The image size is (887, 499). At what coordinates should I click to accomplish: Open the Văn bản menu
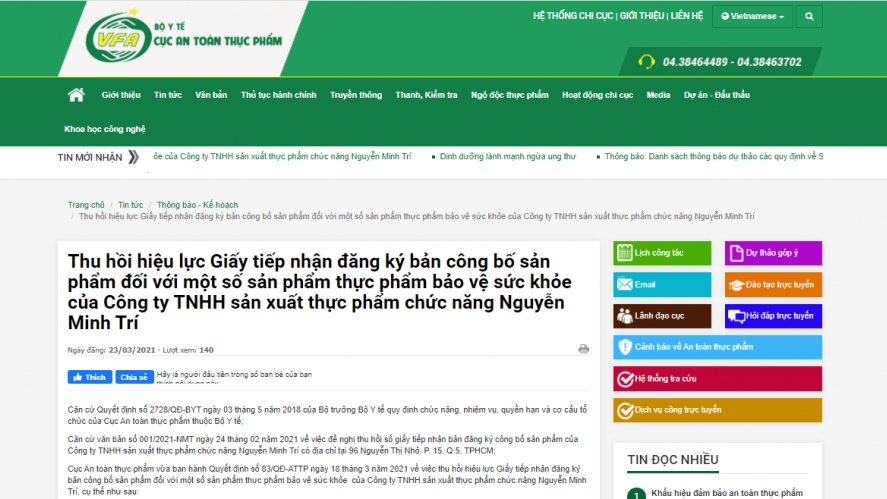coord(211,95)
